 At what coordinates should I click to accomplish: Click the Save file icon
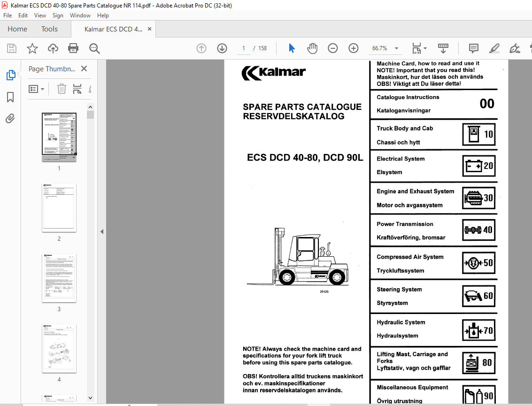tap(12, 48)
